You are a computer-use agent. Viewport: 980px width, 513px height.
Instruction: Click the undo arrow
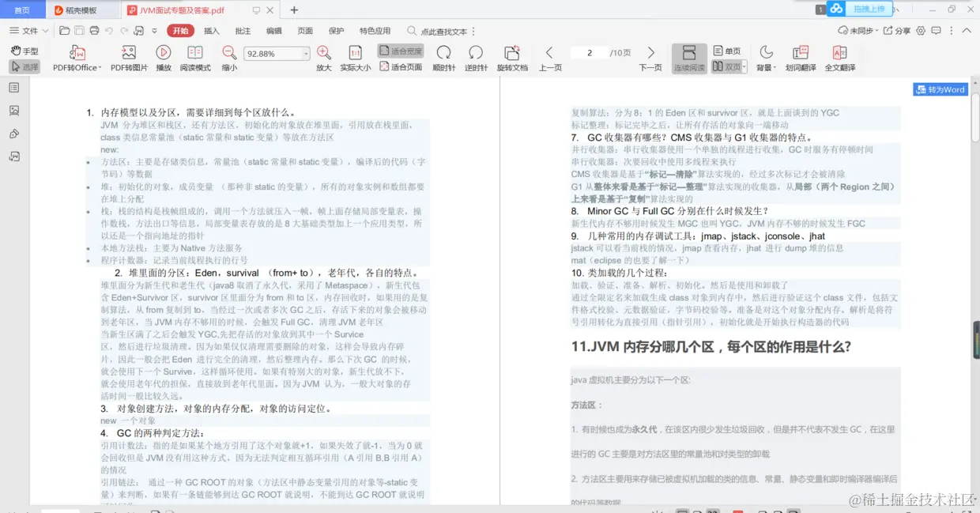coord(109,31)
